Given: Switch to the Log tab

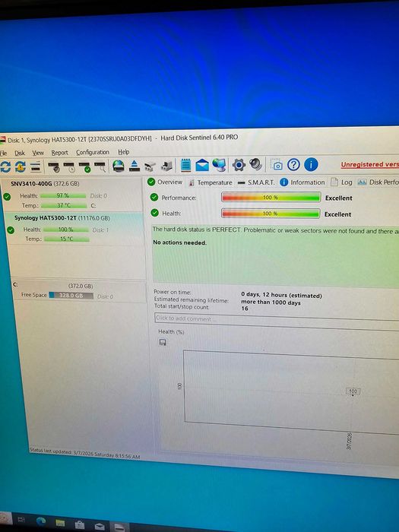Looking at the screenshot, I should coord(342,182).
